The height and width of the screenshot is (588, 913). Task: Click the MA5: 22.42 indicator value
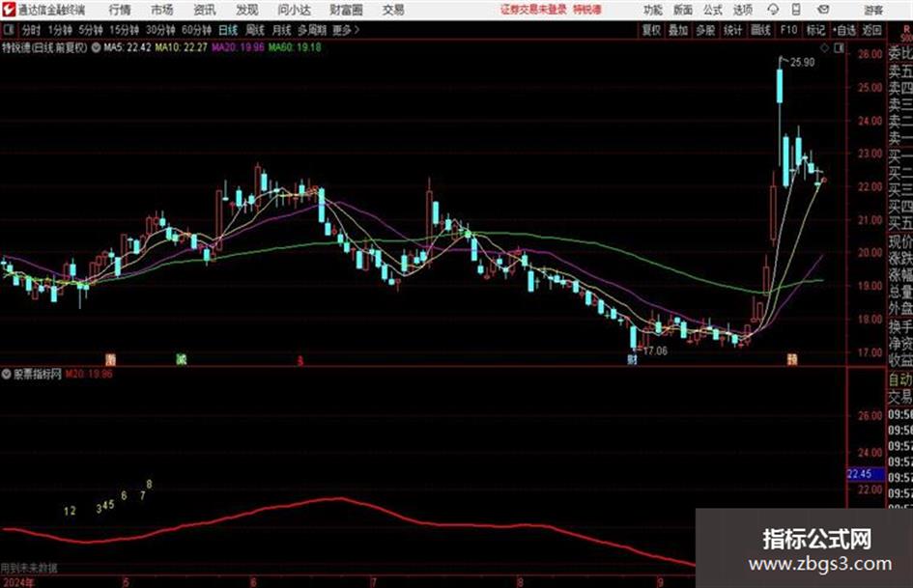click(128, 47)
